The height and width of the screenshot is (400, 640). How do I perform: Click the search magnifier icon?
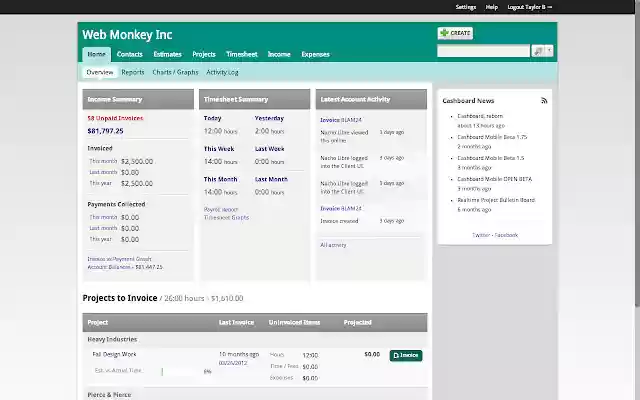click(538, 51)
